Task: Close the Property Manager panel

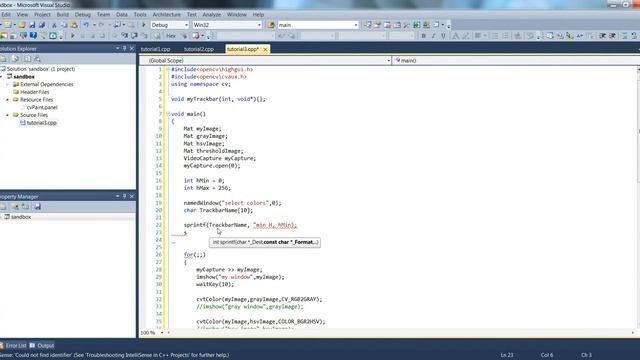Action: click(x=132, y=196)
